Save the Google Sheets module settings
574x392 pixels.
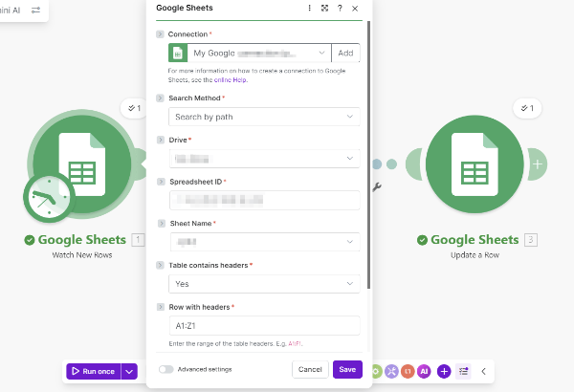[347, 369]
